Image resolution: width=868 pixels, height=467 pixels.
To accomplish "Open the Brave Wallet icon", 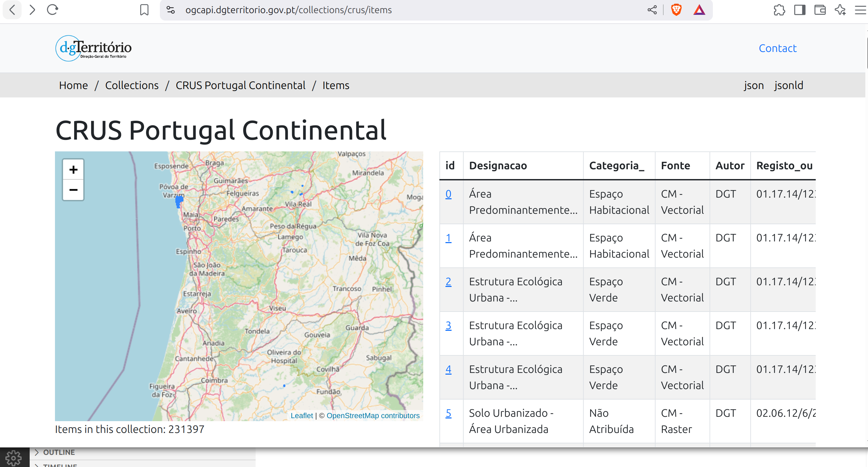I will 820,10.
